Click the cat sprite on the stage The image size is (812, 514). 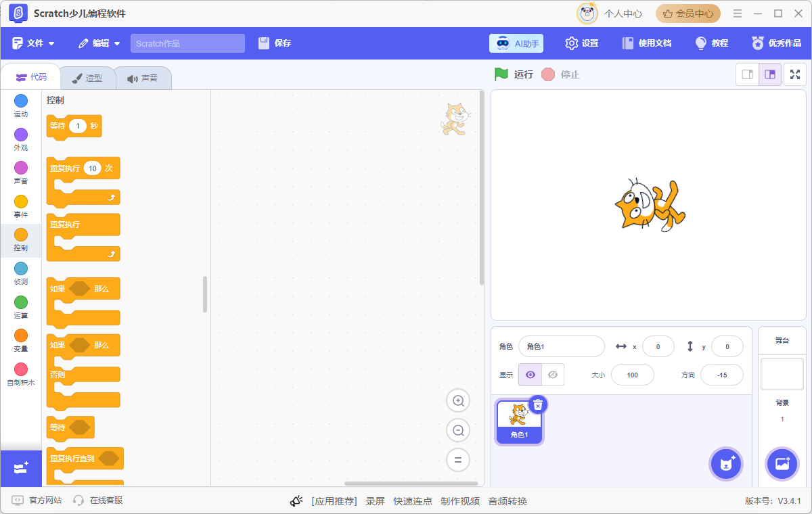[x=649, y=206]
